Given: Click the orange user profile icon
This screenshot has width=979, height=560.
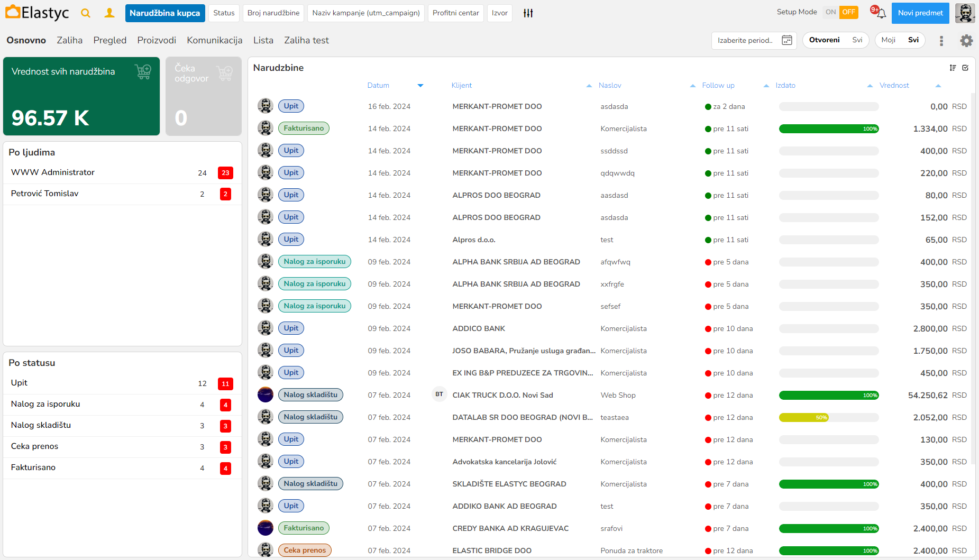Looking at the screenshot, I should coord(109,13).
